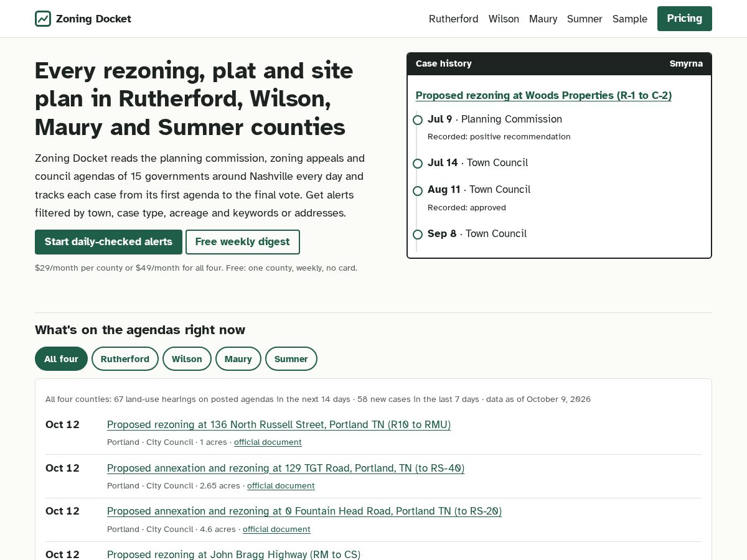Open official document for 2.65 acres case
This screenshot has width=747, height=560.
tap(281, 486)
